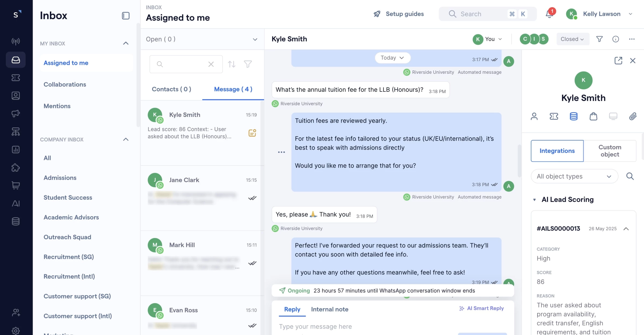Open the megaphone campaigns icon
Screen dimensions: 644x335
click(16, 114)
